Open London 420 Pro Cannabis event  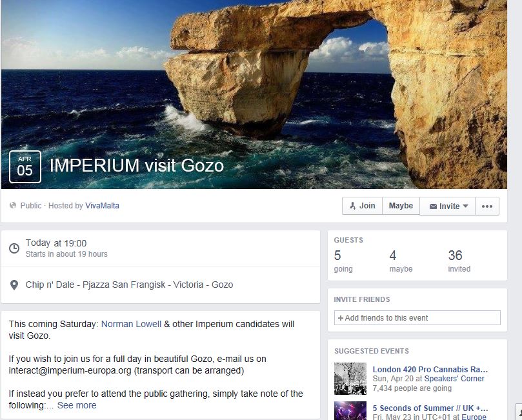click(x=430, y=370)
